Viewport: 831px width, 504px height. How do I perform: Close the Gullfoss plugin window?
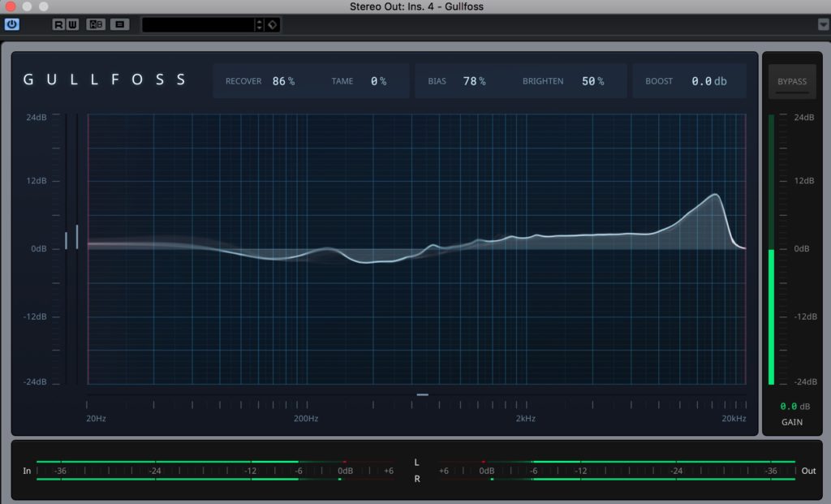[10, 6]
